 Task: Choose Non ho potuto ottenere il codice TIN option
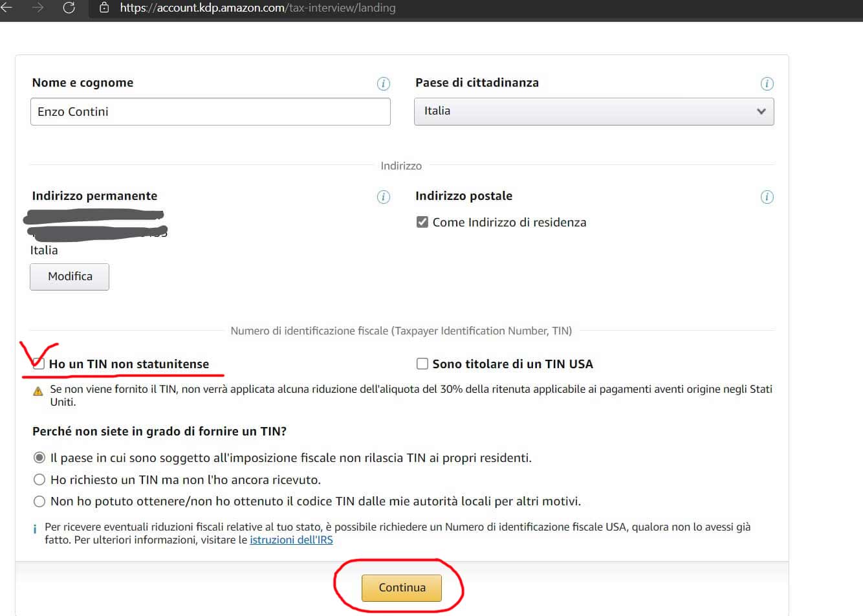[39, 501]
